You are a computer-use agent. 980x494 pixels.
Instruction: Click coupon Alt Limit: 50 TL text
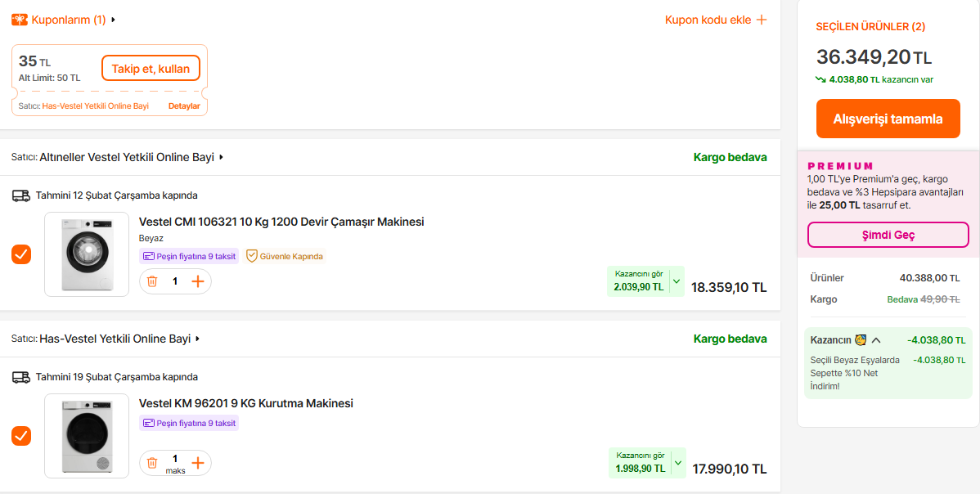[49, 78]
